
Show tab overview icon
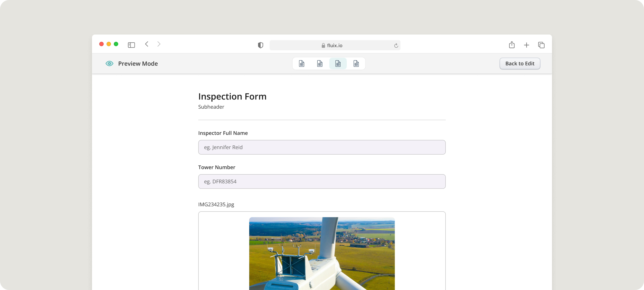(x=541, y=45)
